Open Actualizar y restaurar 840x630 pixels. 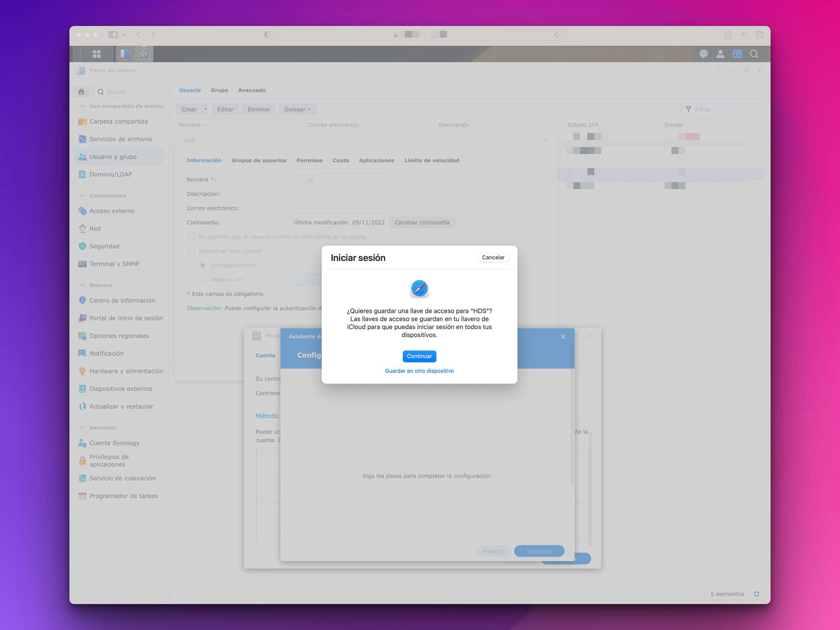coord(118,406)
